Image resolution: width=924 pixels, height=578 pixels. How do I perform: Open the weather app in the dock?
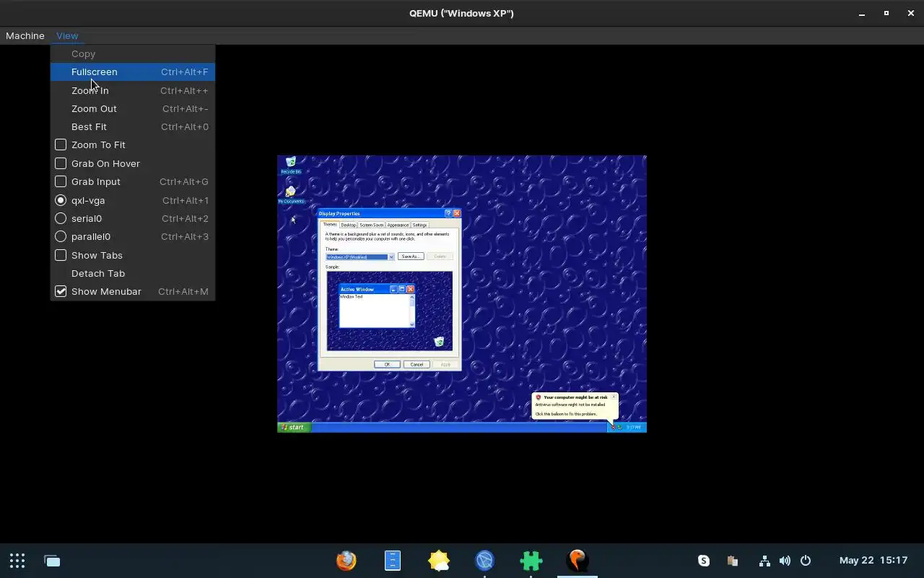coord(438,560)
